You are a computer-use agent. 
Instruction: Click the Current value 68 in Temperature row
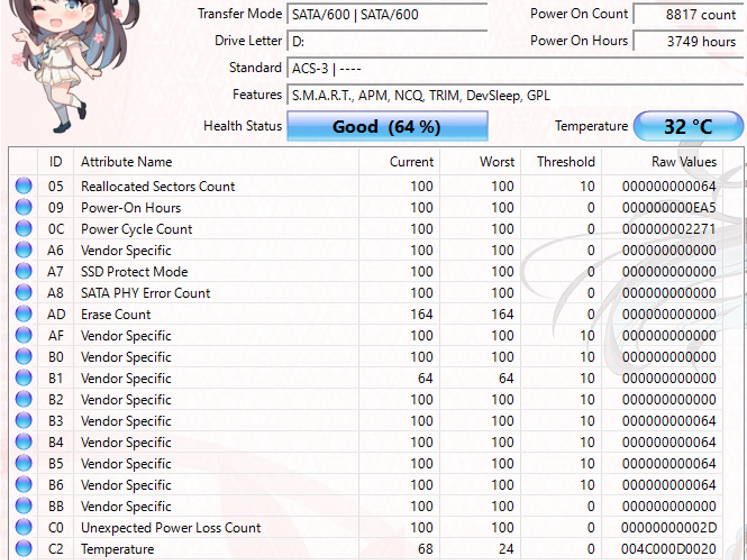click(x=425, y=549)
